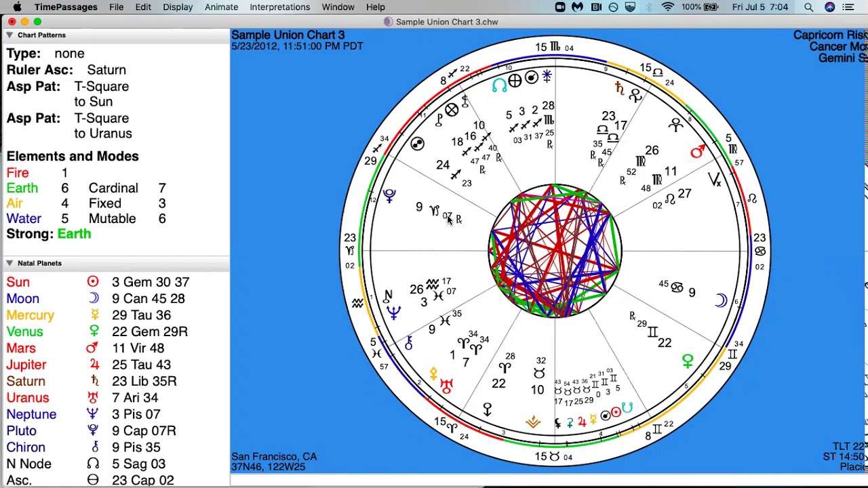The image size is (868, 488).
Task: Click the Moon position '9 Can 45 28'
Action: click(149, 298)
